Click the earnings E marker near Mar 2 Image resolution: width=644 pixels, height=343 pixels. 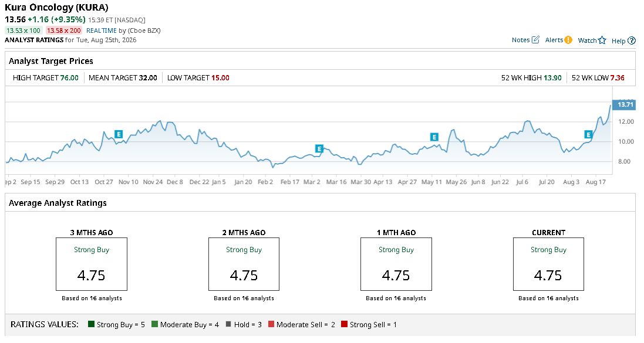319,148
